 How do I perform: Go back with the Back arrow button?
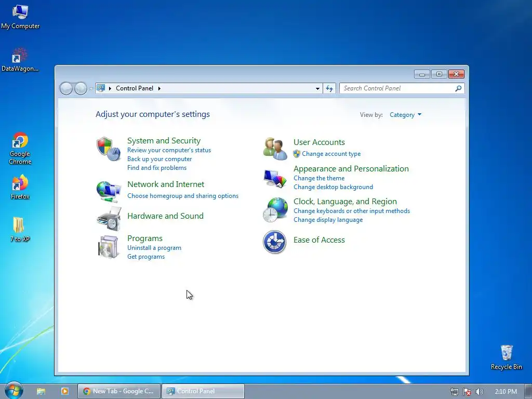pos(66,88)
